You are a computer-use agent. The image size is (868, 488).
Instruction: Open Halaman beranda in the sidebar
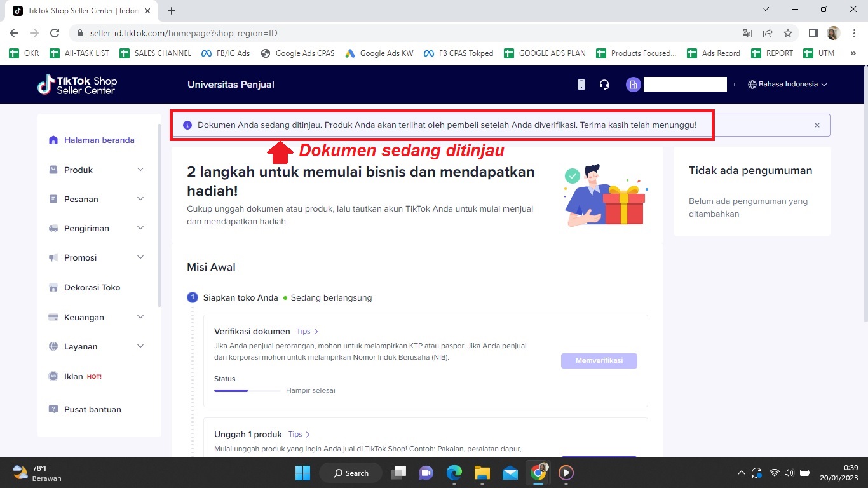coord(98,140)
